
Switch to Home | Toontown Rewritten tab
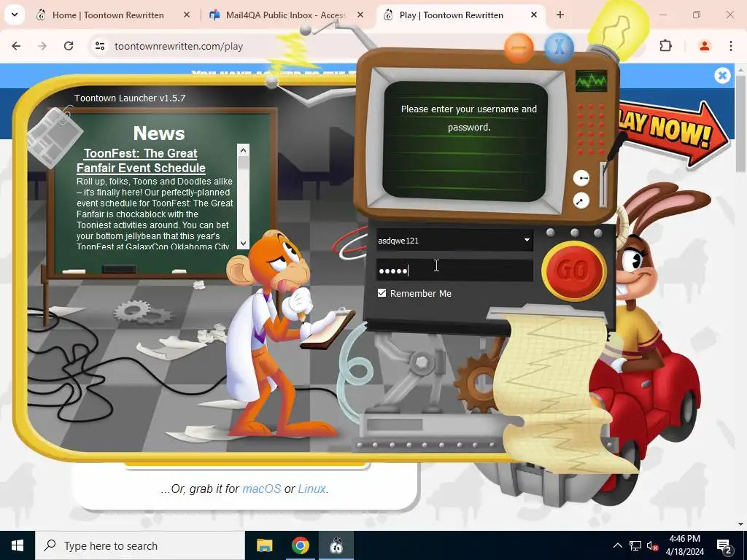108,15
